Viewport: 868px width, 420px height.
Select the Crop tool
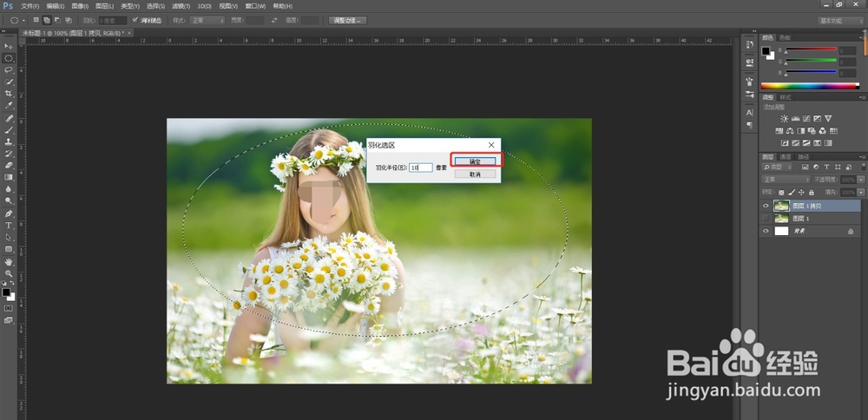coord(9,94)
